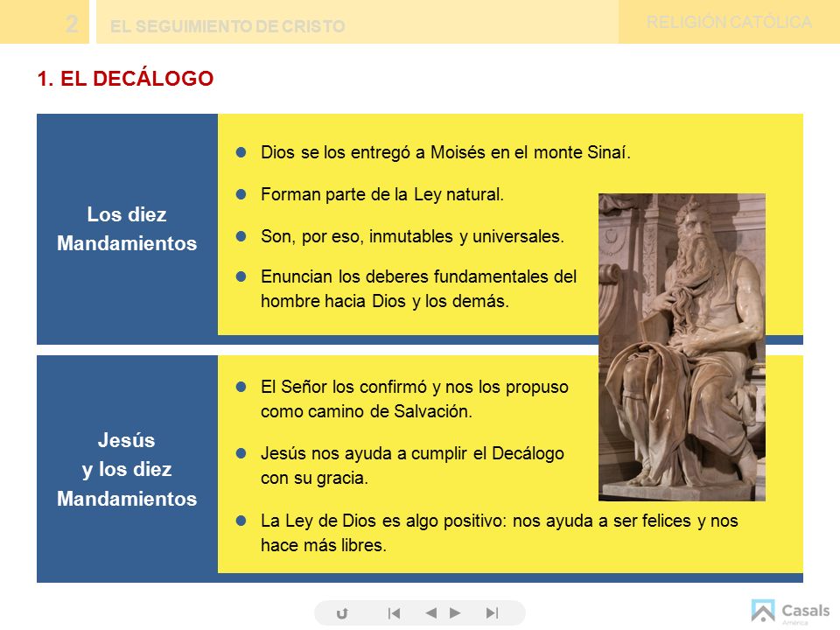Jump to last slide button
840x630 pixels.
coord(493,612)
